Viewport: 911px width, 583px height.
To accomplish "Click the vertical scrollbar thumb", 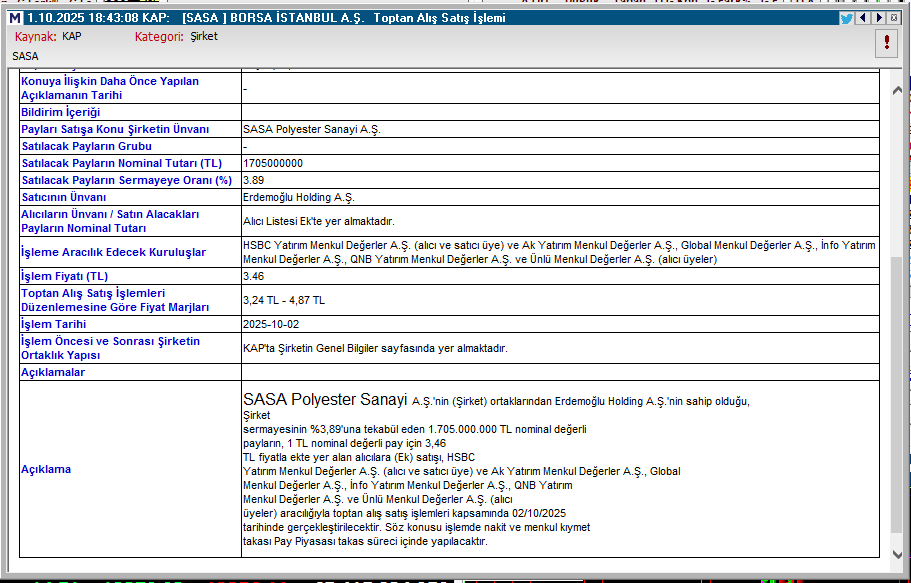I will pyautogui.click(x=897, y=395).
